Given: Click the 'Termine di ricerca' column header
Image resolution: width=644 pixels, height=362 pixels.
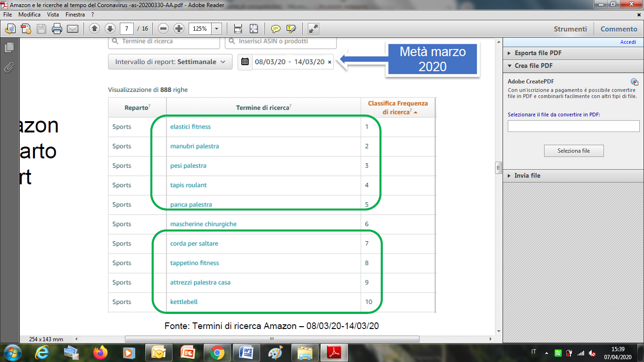Looking at the screenshot, I should pos(263,107).
